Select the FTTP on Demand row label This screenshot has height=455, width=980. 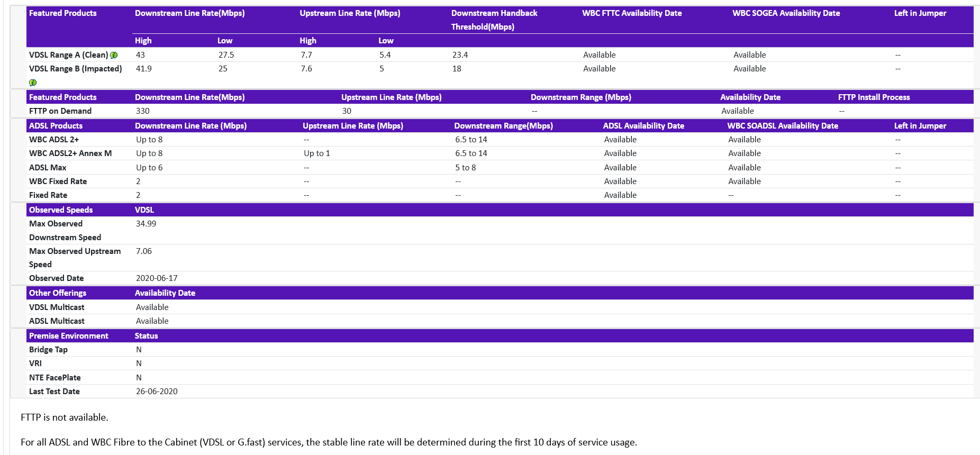pos(60,111)
